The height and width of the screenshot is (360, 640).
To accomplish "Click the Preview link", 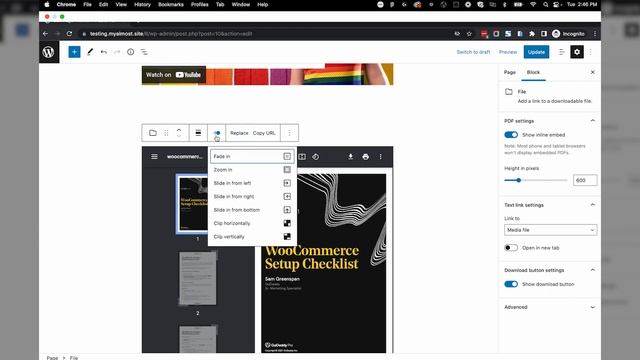I will point(508,52).
